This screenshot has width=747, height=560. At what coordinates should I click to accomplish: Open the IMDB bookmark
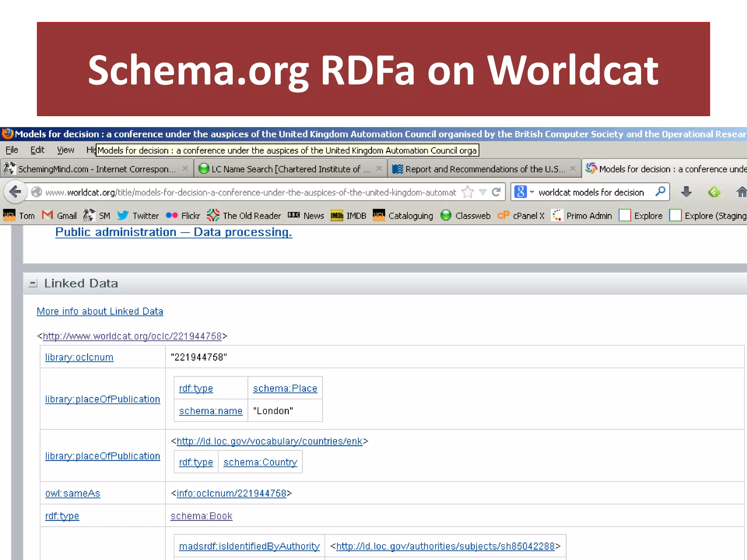[x=348, y=216]
